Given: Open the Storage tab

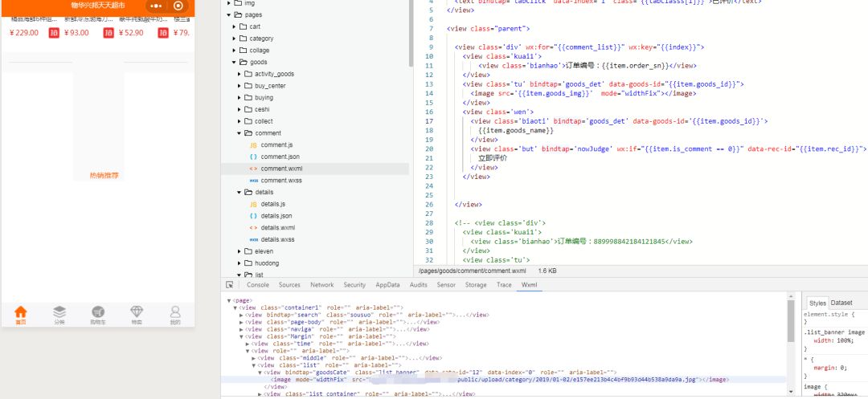Looking at the screenshot, I should [476, 285].
